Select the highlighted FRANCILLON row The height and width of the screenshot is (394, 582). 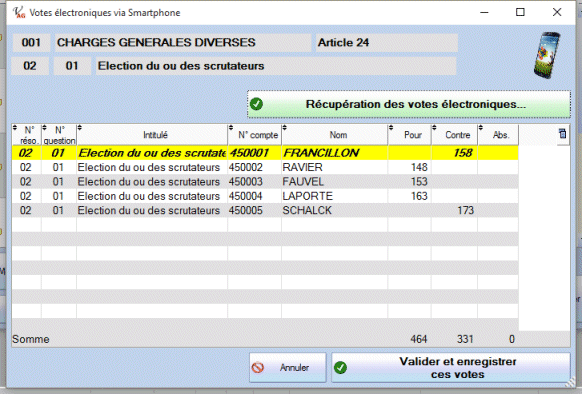pyautogui.click(x=265, y=153)
